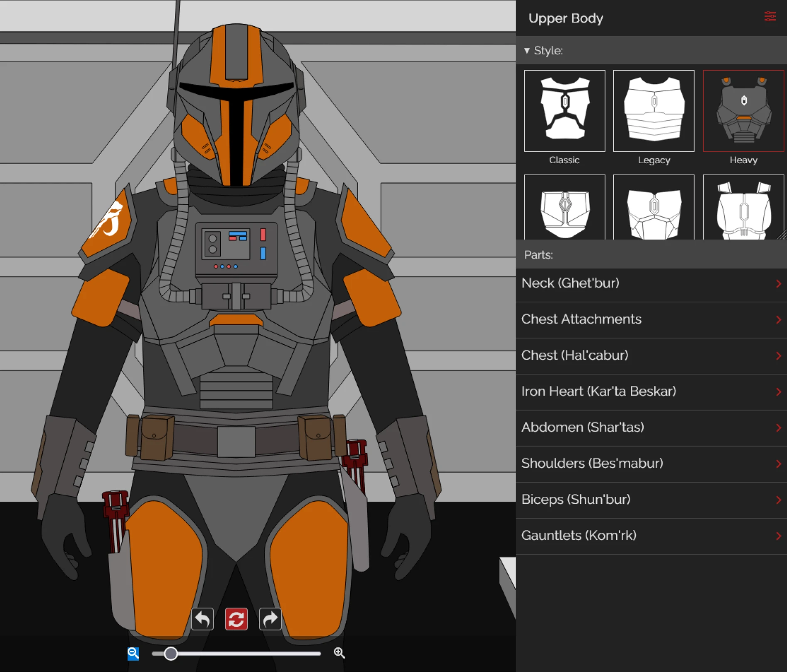Click the undo arrow button
Viewport: 787px width, 672px height.
[x=202, y=619]
